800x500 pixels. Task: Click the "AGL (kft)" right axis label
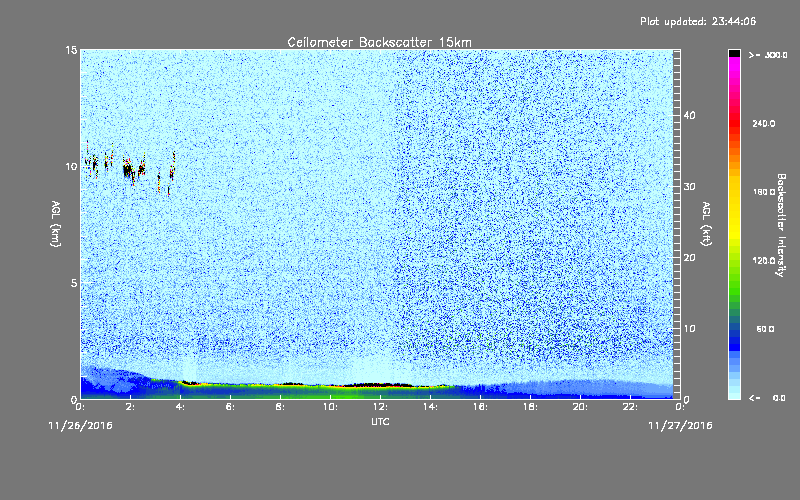tap(706, 223)
